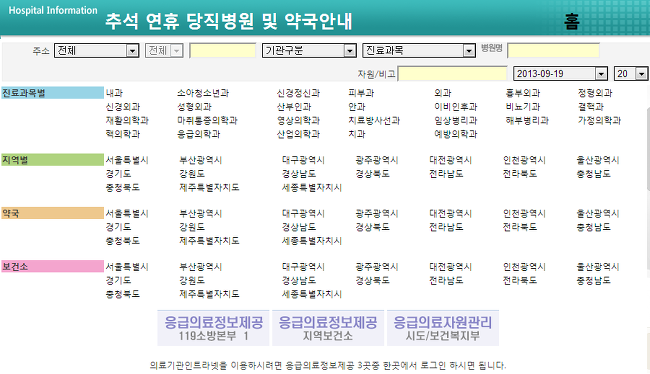Open 응급의료정보제공 119소방본부 banner
The image size is (650, 374).
pos(213,328)
